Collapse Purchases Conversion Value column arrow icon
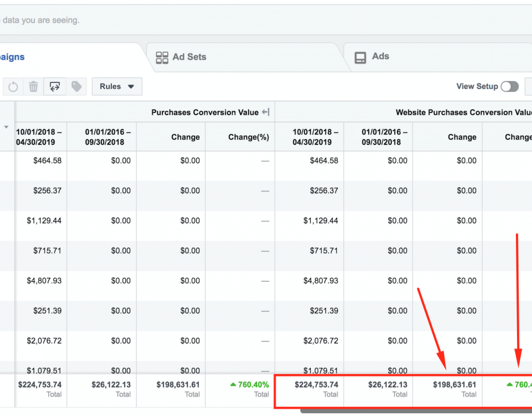Screen dimensions: 532x416 coord(265,112)
